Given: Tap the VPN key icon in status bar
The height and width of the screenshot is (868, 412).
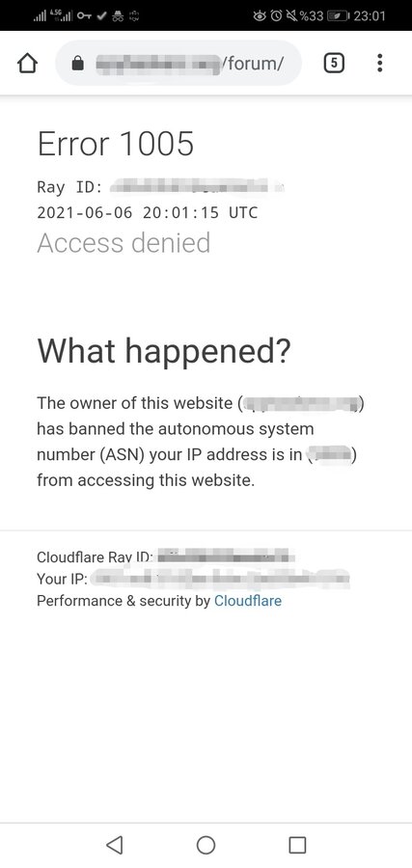Looking at the screenshot, I should point(84,16).
